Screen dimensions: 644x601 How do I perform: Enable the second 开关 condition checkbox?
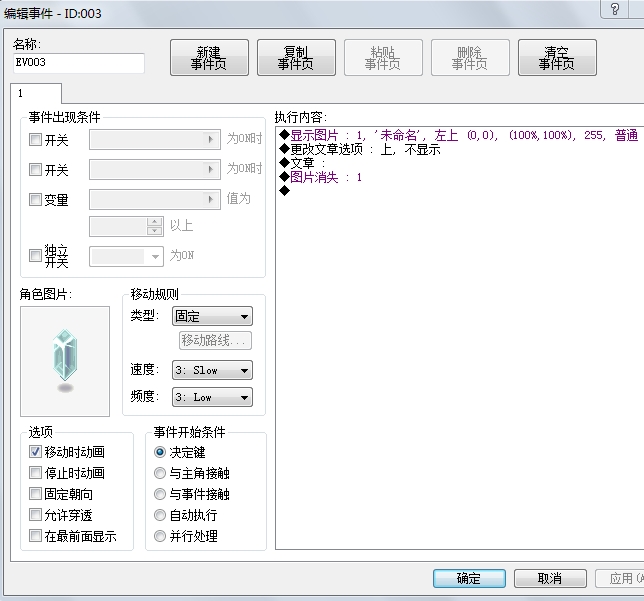[x=35, y=169]
